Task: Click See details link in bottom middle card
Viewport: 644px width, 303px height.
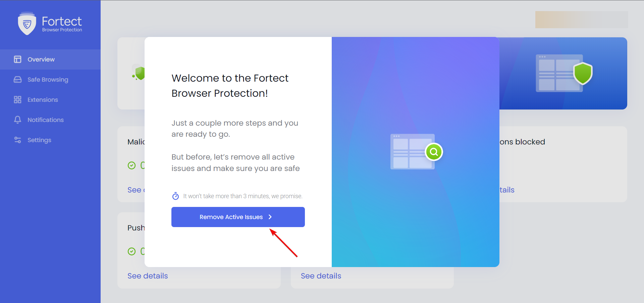Action: point(321,276)
